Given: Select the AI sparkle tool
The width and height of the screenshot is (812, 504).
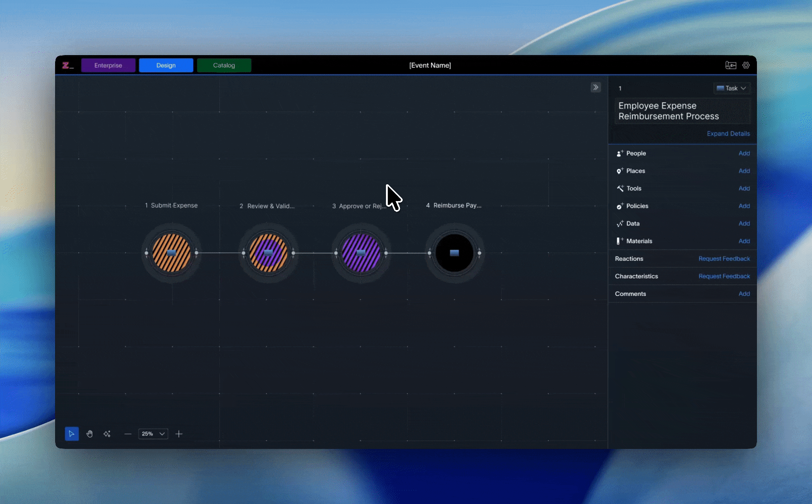Looking at the screenshot, I should [107, 434].
